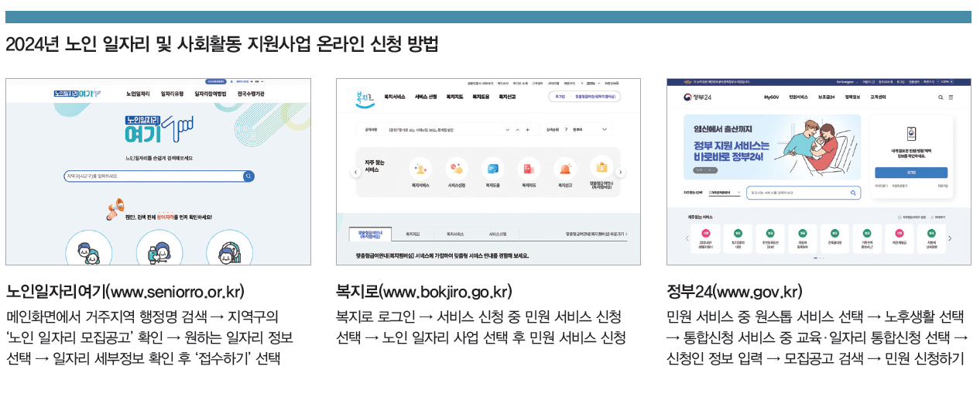Image resolution: width=980 pixels, height=397 pixels.
Task: Click the magnifier inside 정부24 main search box
Action: click(854, 193)
